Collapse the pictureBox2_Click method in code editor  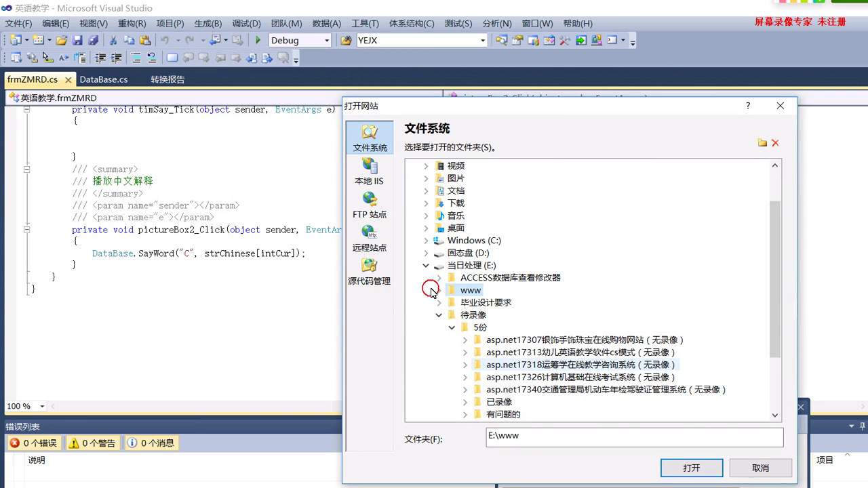pyautogui.click(x=26, y=230)
